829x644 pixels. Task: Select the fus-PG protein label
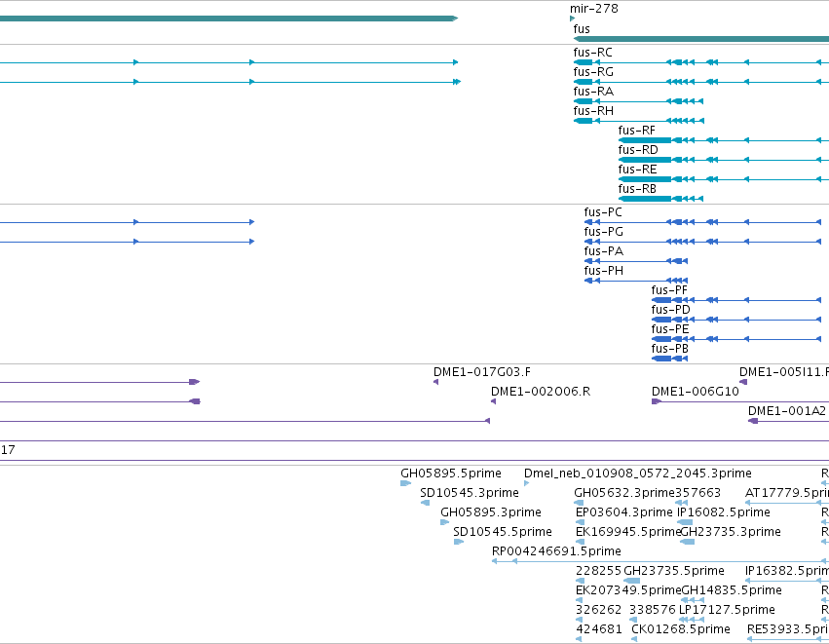coord(603,232)
